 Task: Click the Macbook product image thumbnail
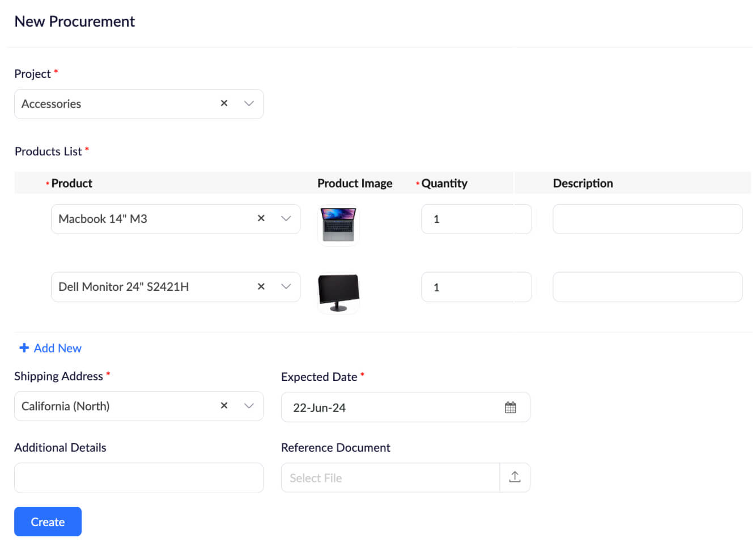tap(338, 224)
